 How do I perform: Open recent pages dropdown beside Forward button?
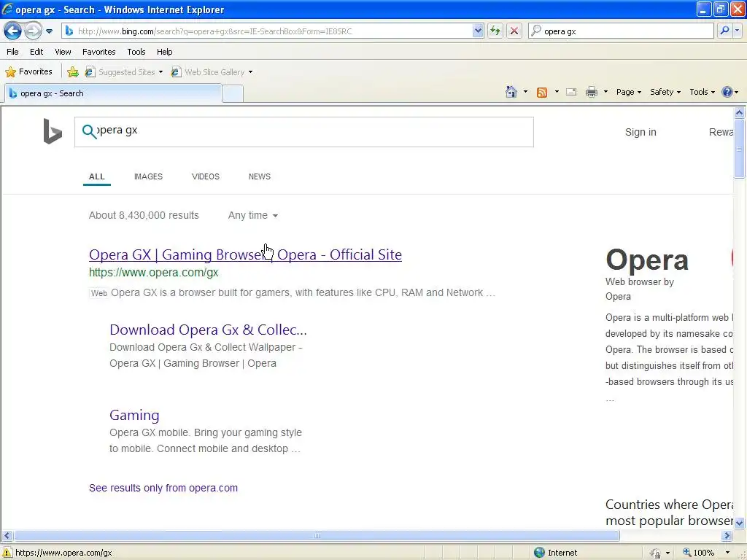pos(49,31)
